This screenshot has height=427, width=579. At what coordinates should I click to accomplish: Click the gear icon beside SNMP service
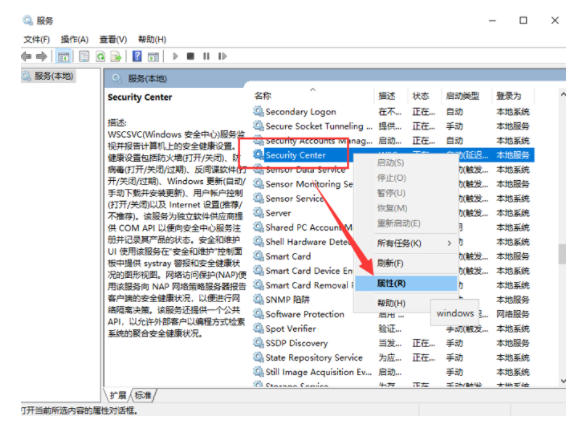(258, 299)
